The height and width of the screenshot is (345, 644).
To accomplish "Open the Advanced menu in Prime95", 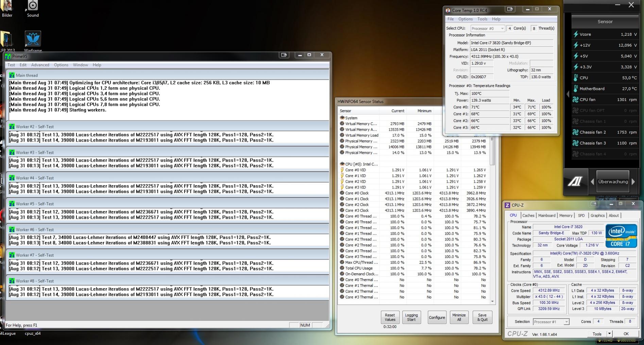I will 40,65.
